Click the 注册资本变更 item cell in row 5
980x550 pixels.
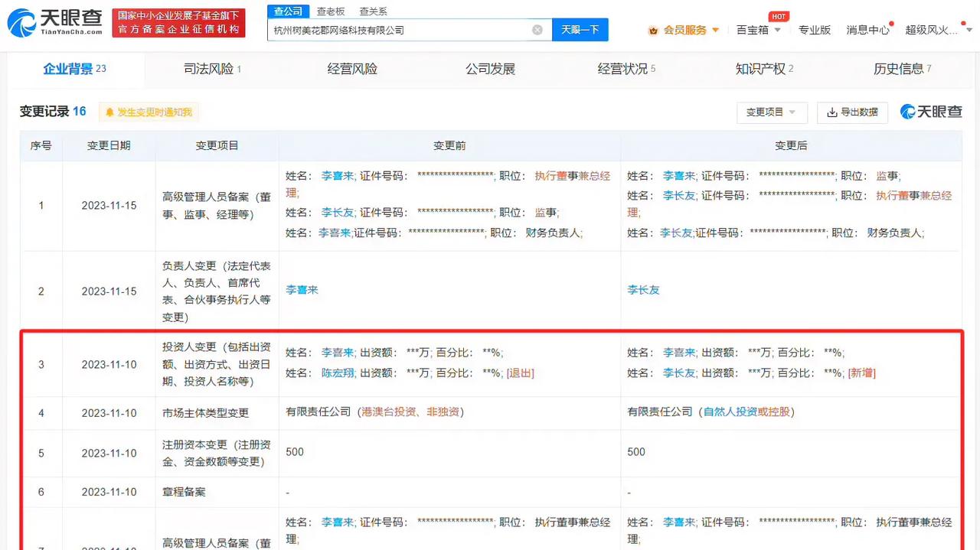coord(216,453)
